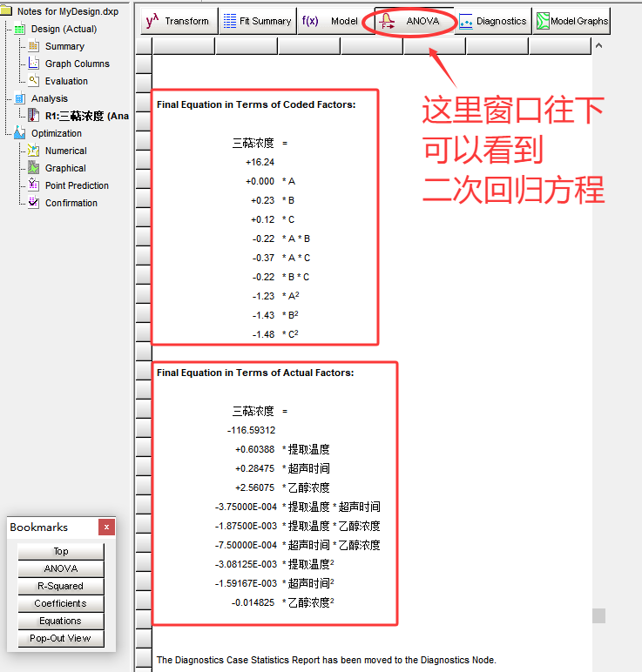Click the Transform tab icon
The image size is (642, 672).
pos(153,21)
